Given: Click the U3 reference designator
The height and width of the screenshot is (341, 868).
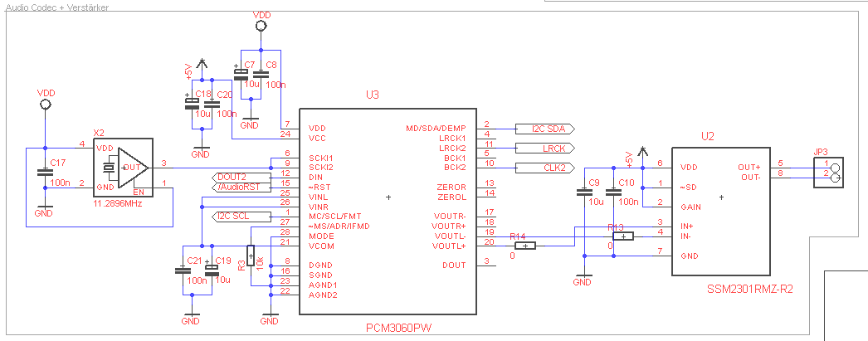Looking at the screenshot, I should [x=373, y=95].
